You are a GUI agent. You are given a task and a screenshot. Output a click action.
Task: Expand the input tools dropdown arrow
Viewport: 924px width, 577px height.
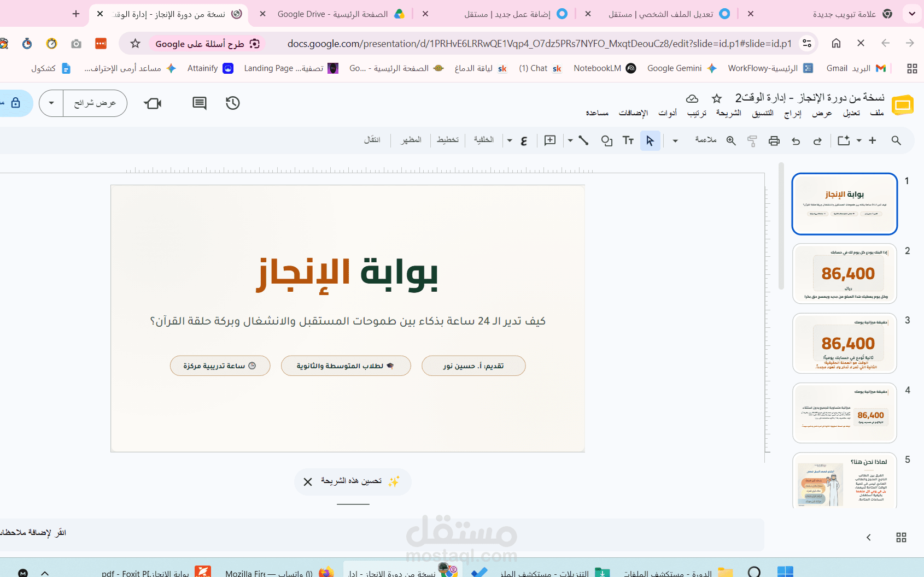click(510, 140)
